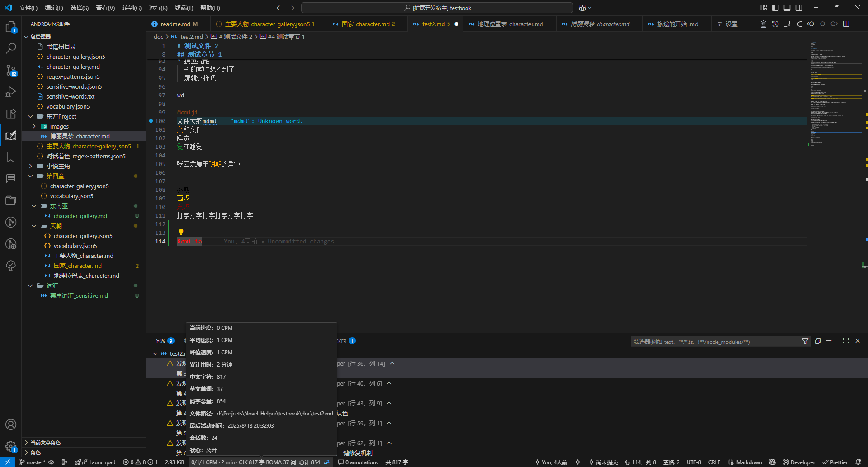This screenshot has width=868, height=467.
Task: Open the split editor right button
Action: point(846,24)
